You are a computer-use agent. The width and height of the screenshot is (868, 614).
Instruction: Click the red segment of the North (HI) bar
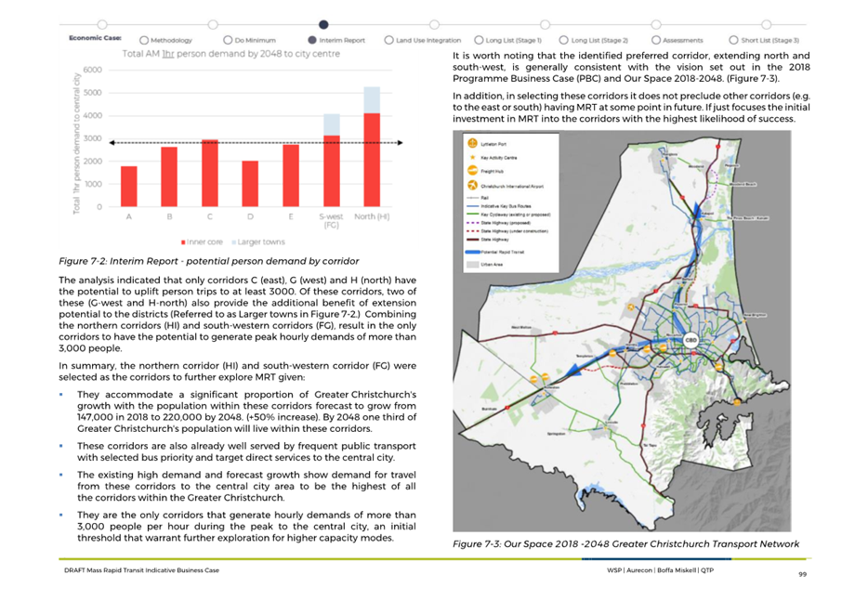pyautogui.click(x=372, y=160)
